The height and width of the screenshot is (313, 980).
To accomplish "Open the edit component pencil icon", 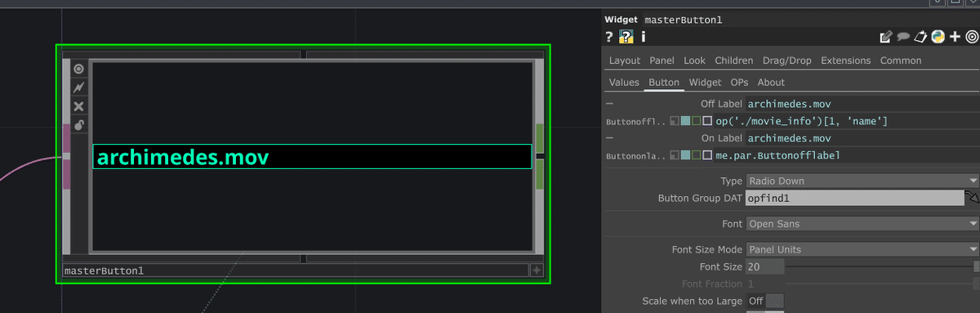I will pyautogui.click(x=885, y=37).
